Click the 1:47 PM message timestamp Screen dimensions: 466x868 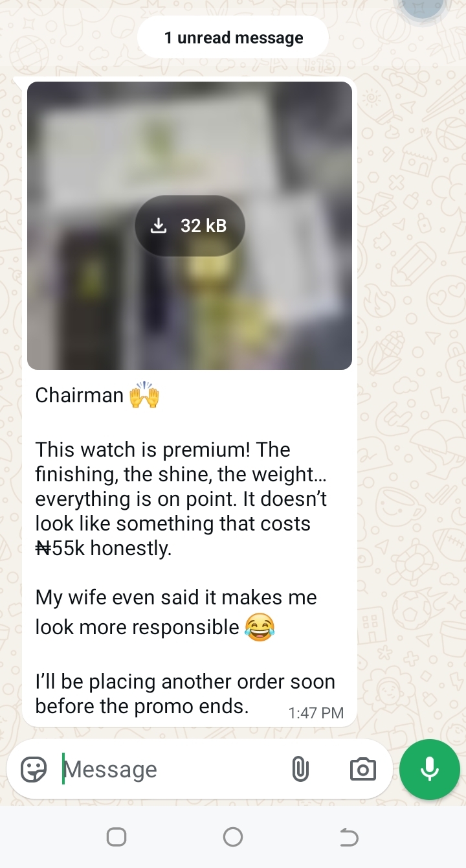(316, 713)
